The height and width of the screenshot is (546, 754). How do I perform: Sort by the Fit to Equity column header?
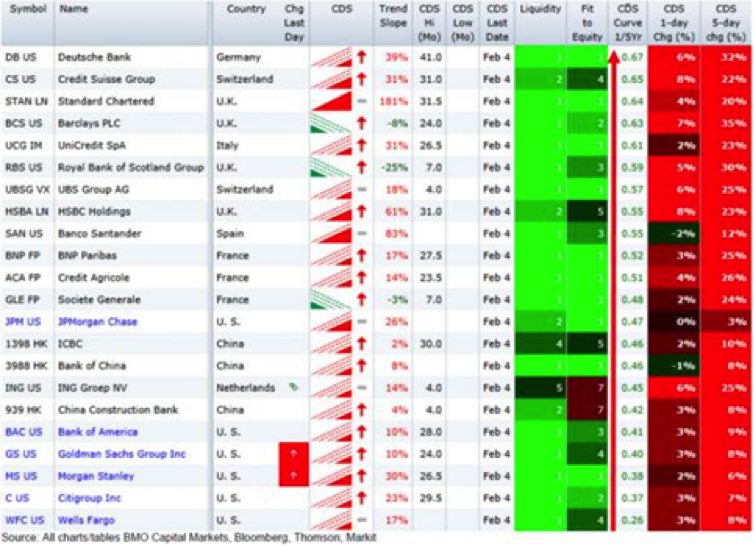(x=587, y=23)
